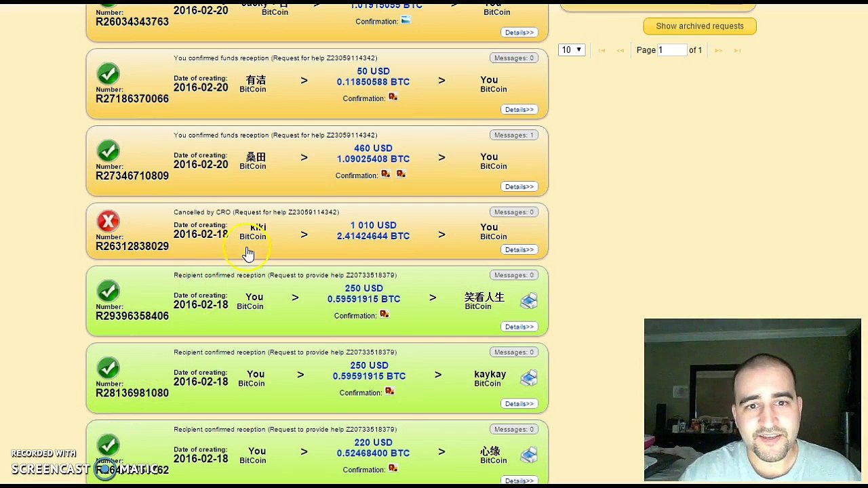This screenshot has height=488, width=868.
Task: Open Messages: 1 on 460 USD order
Action: [x=514, y=135]
